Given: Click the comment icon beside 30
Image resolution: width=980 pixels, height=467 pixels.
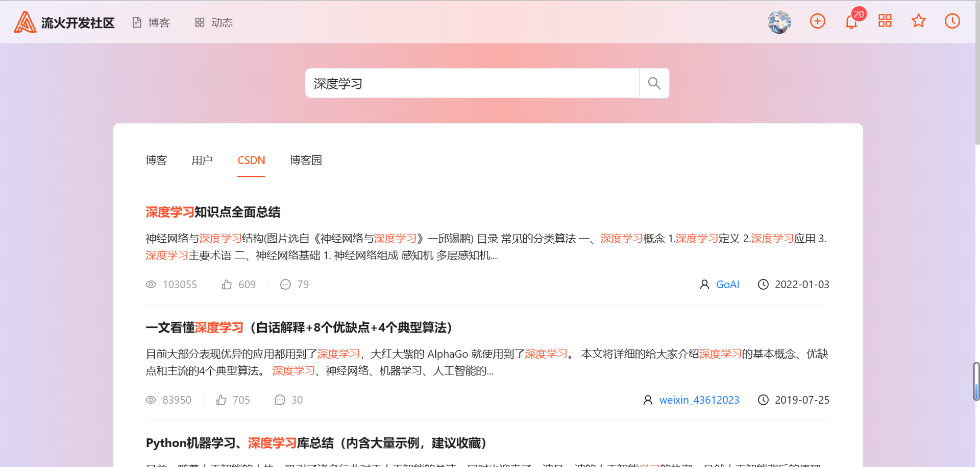Looking at the screenshot, I should tap(280, 400).
